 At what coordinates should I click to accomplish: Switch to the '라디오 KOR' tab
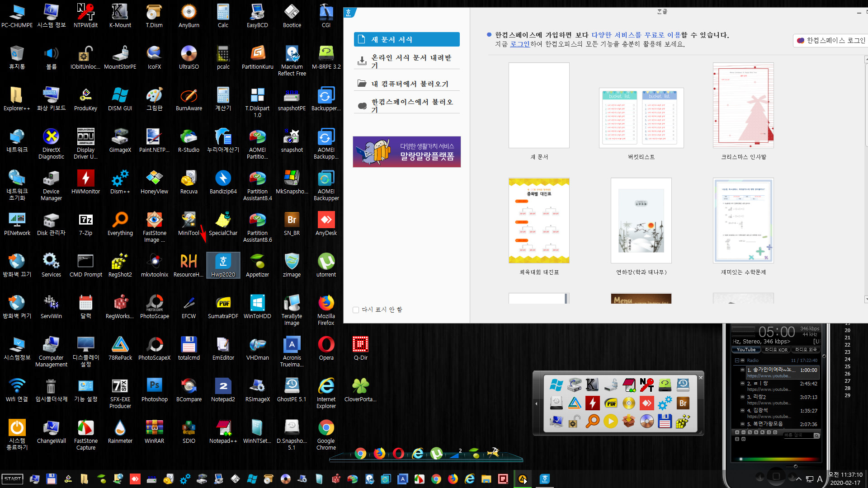(776, 350)
